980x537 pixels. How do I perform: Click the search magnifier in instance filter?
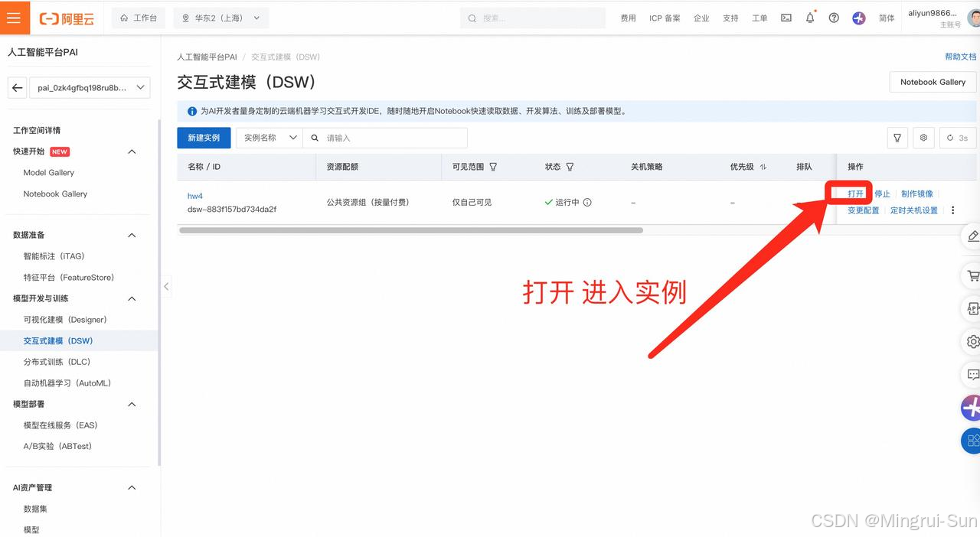click(315, 138)
